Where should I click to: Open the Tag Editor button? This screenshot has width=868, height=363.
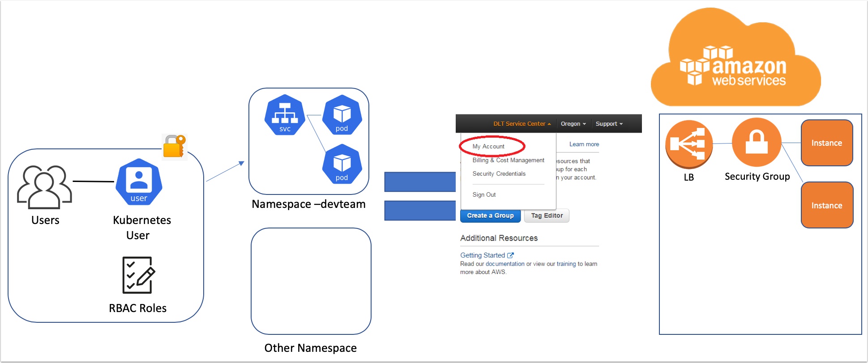click(547, 215)
